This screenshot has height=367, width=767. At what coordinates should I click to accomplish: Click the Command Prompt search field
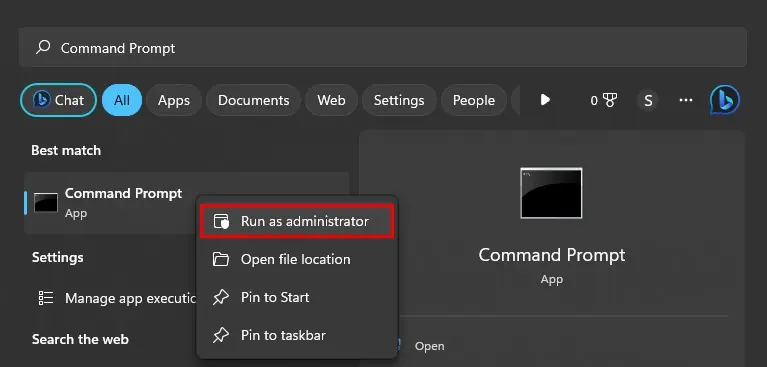383,47
